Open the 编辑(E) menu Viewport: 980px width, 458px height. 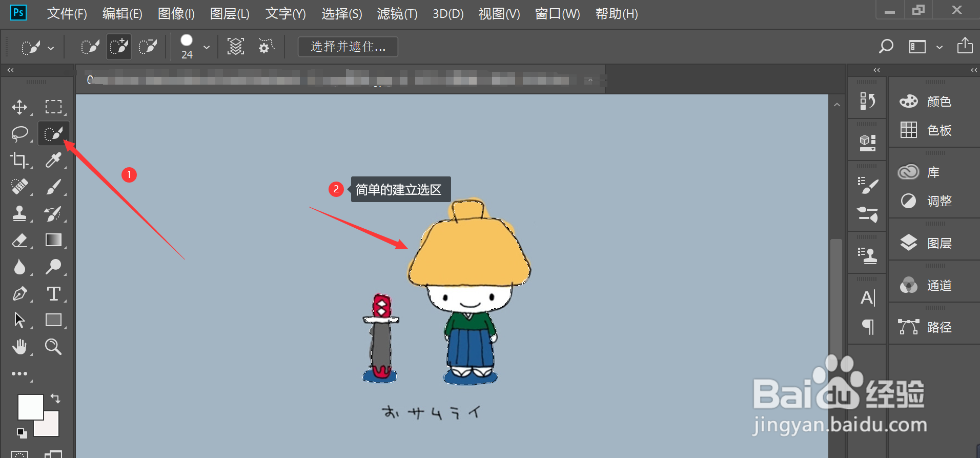tap(122, 14)
